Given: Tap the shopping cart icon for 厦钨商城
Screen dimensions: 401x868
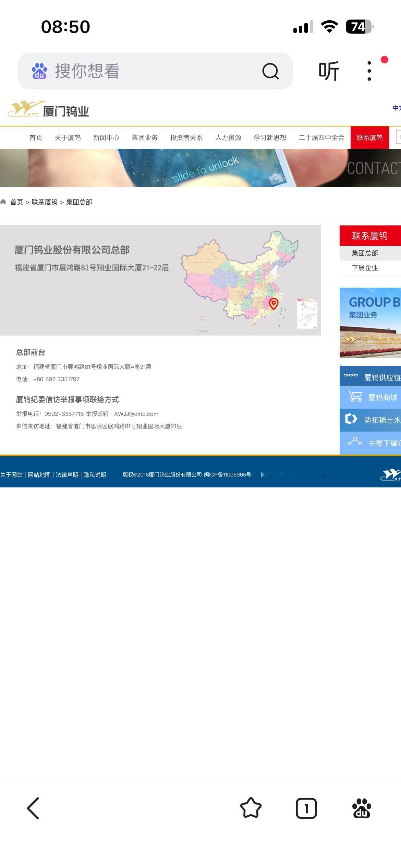Looking at the screenshot, I should [355, 397].
